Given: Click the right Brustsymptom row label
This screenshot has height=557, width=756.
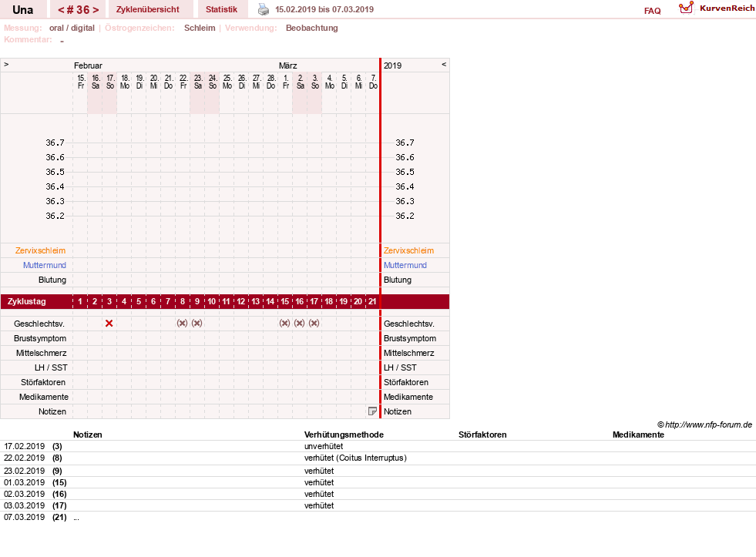Looking at the screenshot, I should [410, 338].
